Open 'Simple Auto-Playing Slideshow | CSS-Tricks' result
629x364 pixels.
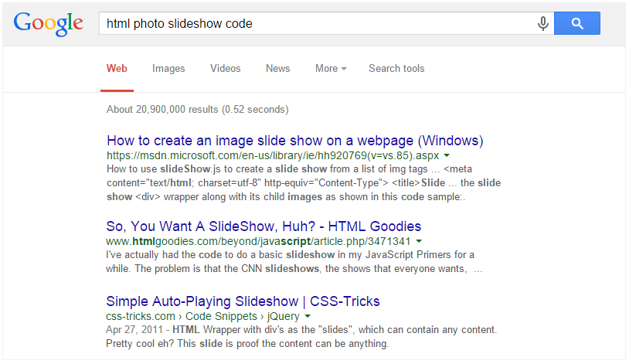click(x=243, y=301)
